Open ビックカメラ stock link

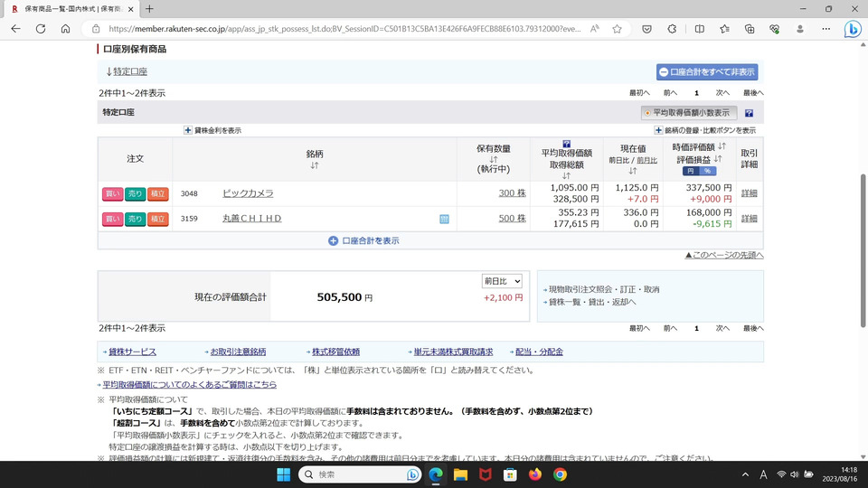tap(248, 193)
